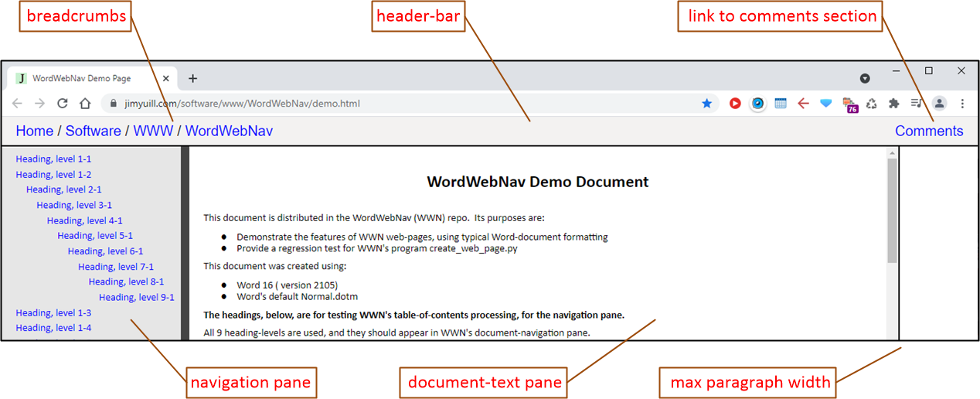Open the Chrome three-dot menu
Screen dimensions: 980x399
962,104
